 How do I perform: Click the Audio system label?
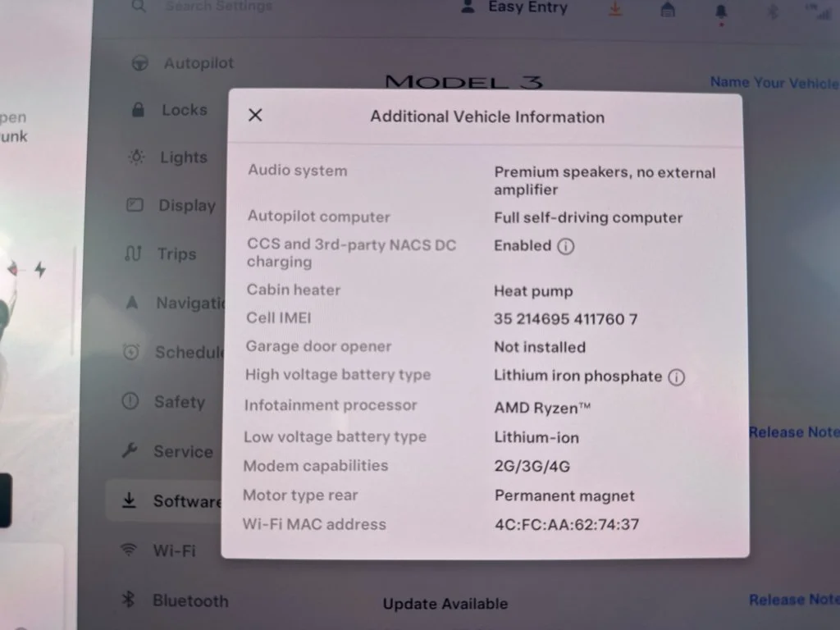297,171
